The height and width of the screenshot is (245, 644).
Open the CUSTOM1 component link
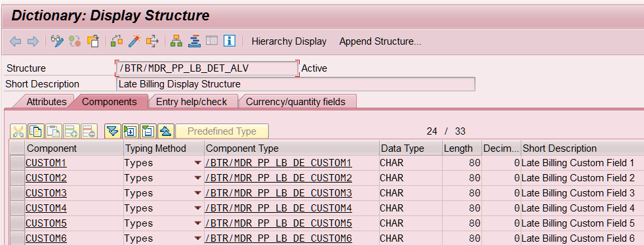pos(46,163)
